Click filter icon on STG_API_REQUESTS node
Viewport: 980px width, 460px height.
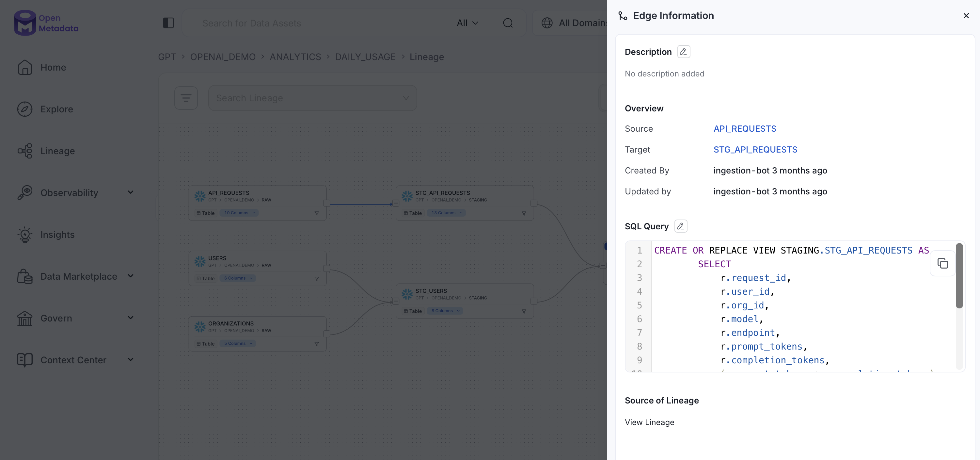coord(524,213)
